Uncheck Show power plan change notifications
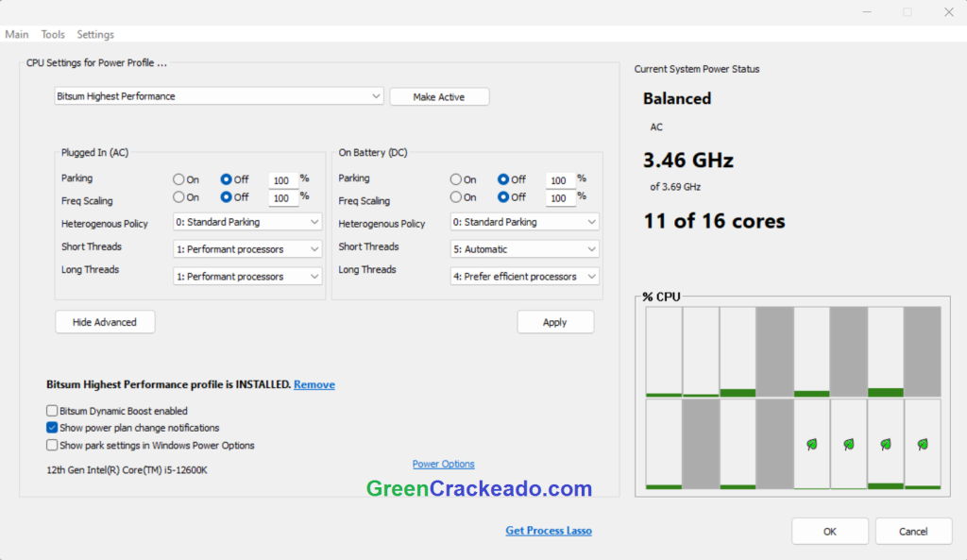This screenshot has width=967, height=560. tap(52, 428)
